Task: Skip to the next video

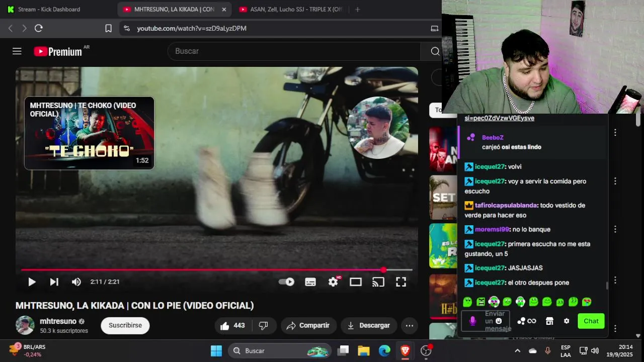Action: [x=54, y=282]
